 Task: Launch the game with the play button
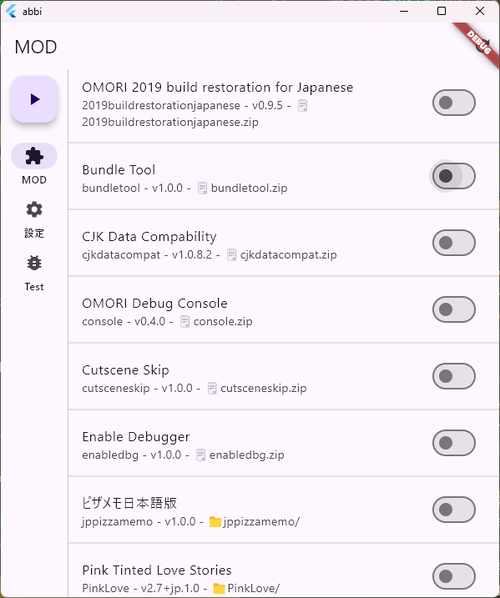34,100
